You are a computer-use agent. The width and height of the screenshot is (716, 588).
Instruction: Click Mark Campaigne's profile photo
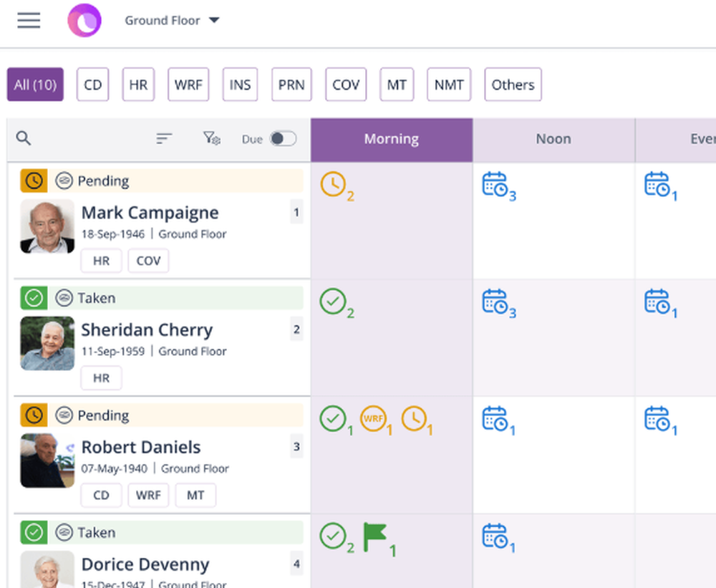click(x=47, y=226)
